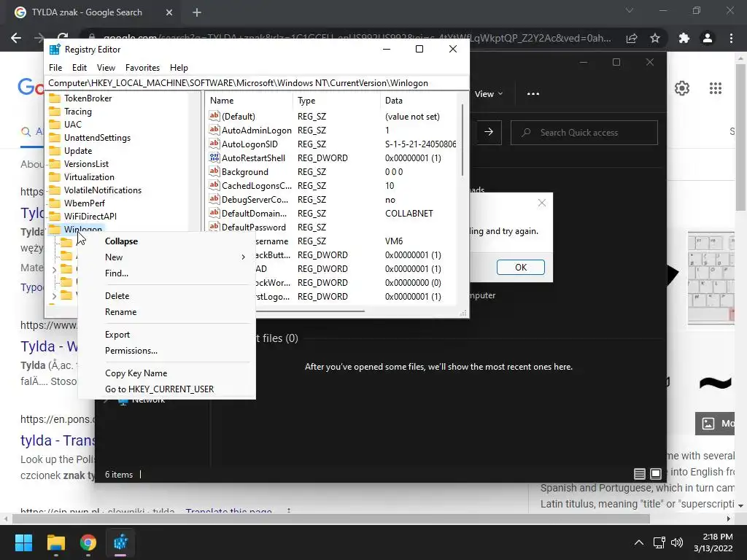Switch File Explorer to details view icon
This screenshot has height=560, width=747.
(x=639, y=474)
